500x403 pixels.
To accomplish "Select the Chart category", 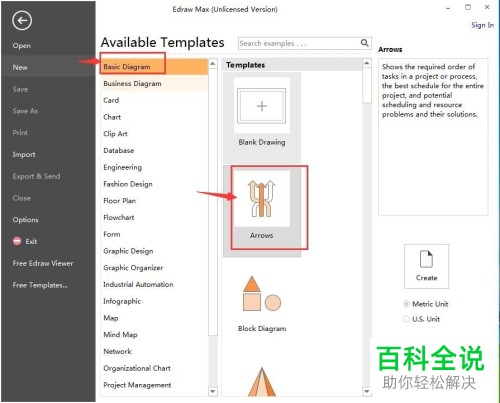I will pos(112,117).
